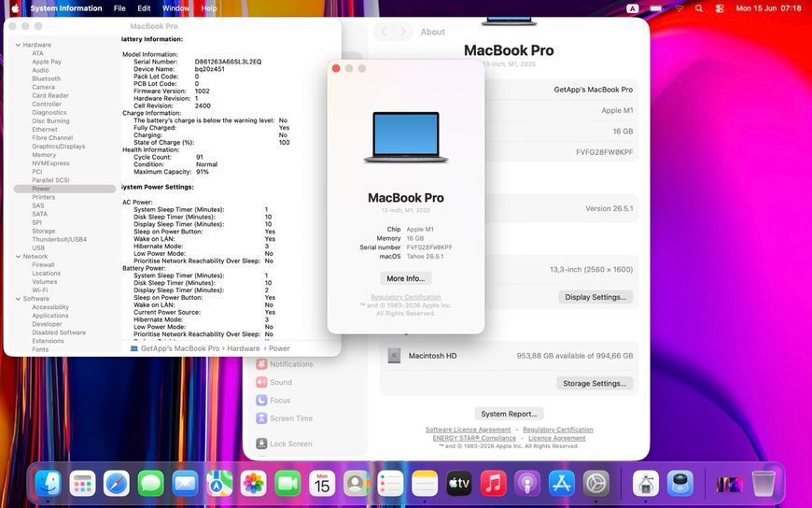Open the Apps launcher grid icon in Dock
The image size is (812, 508).
click(x=82, y=483)
